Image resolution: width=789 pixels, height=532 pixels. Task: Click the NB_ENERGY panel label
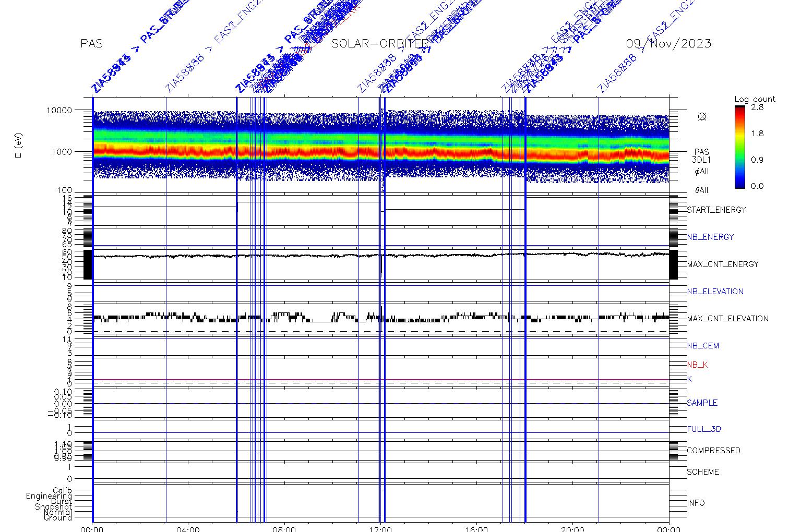[x=710, y=237]
